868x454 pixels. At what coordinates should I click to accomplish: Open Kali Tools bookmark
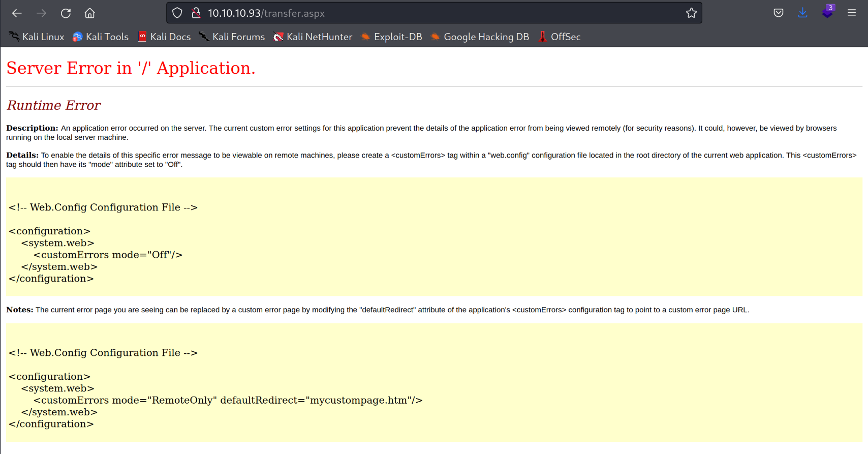click(x=101, y=37)
